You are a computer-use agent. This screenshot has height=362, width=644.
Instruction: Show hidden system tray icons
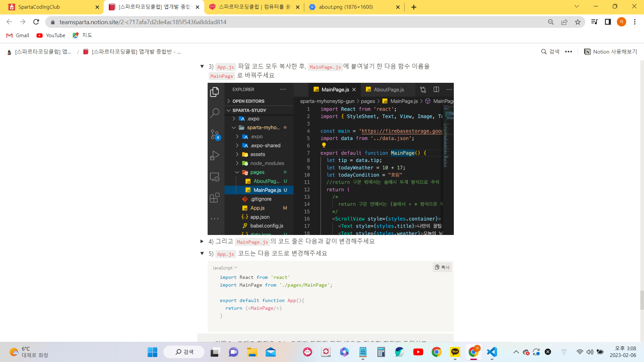(x=516, y=352)
